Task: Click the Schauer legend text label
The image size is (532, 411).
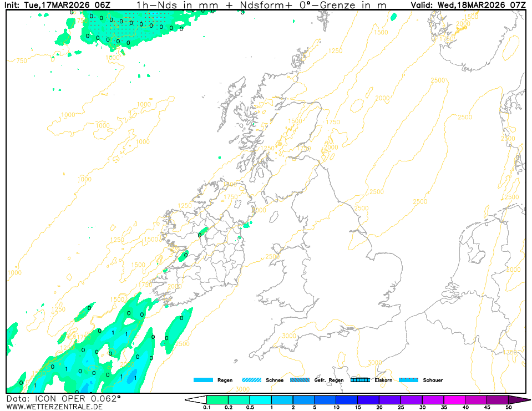Action: pos(433,380)
